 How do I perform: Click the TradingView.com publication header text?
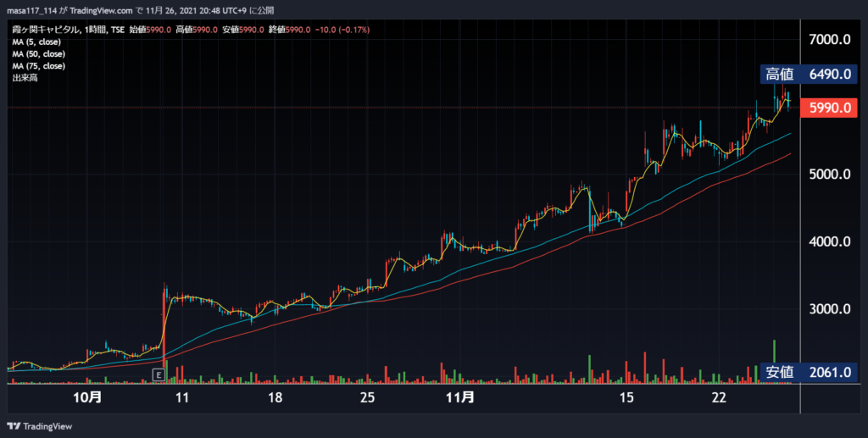[x=102, y=10]
